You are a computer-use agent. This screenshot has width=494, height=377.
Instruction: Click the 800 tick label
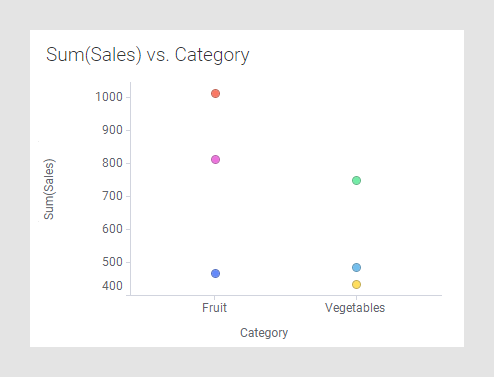[112, 163]
